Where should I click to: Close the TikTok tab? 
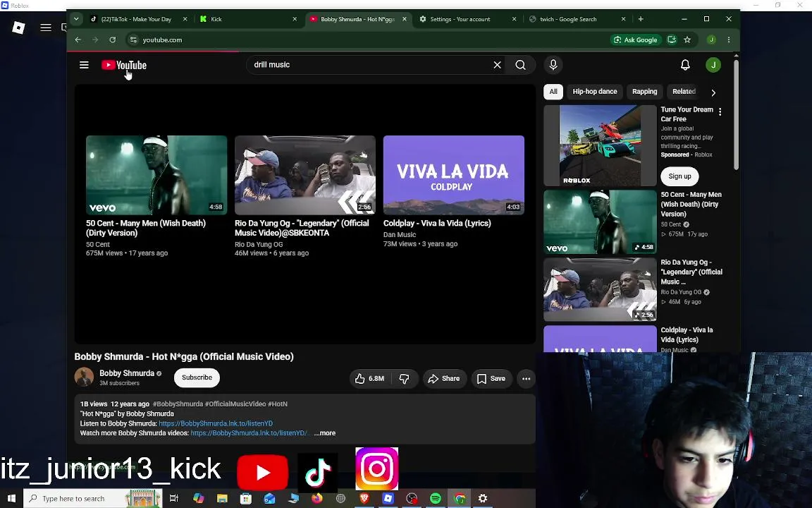[185, 18]
